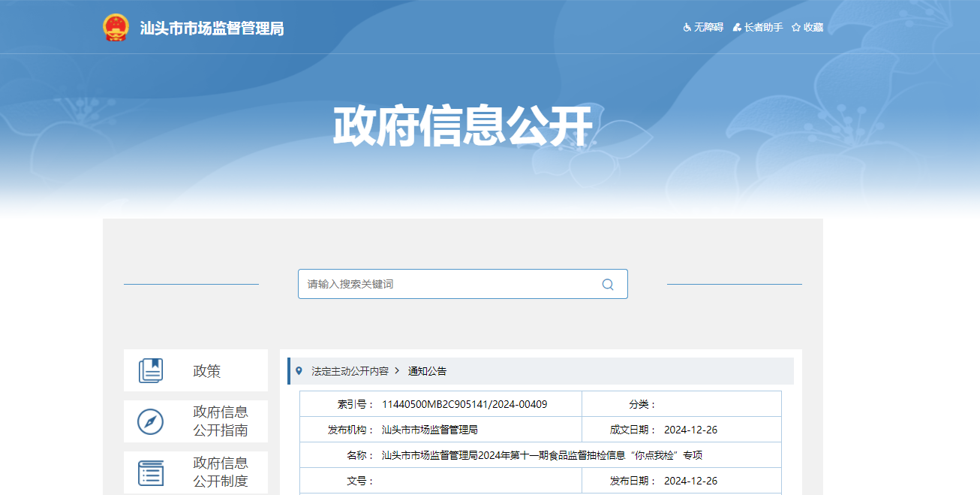Open 政府信息公开制度 sidebar item
Screen dimensions: 980x495
tap(196, 472)
